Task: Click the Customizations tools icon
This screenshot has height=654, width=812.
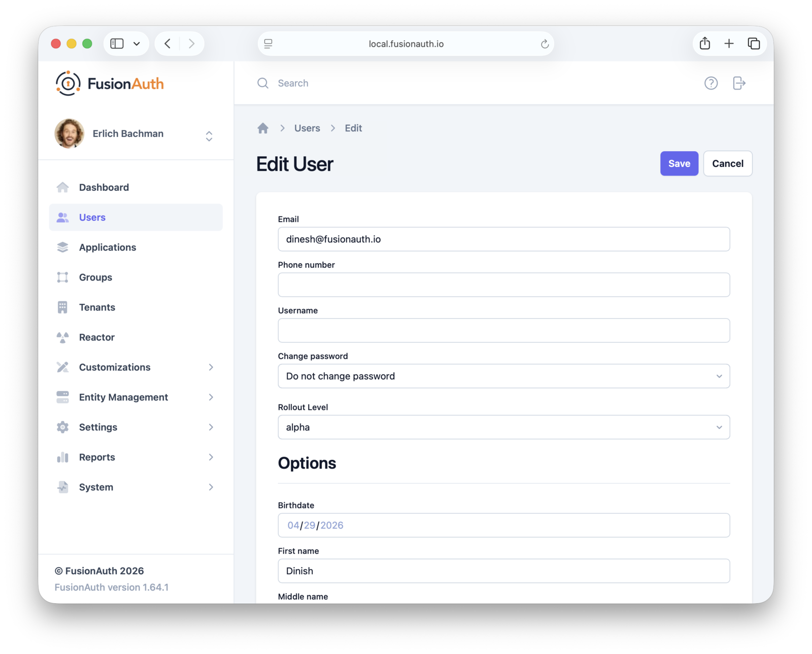Action: pos(62,367)
